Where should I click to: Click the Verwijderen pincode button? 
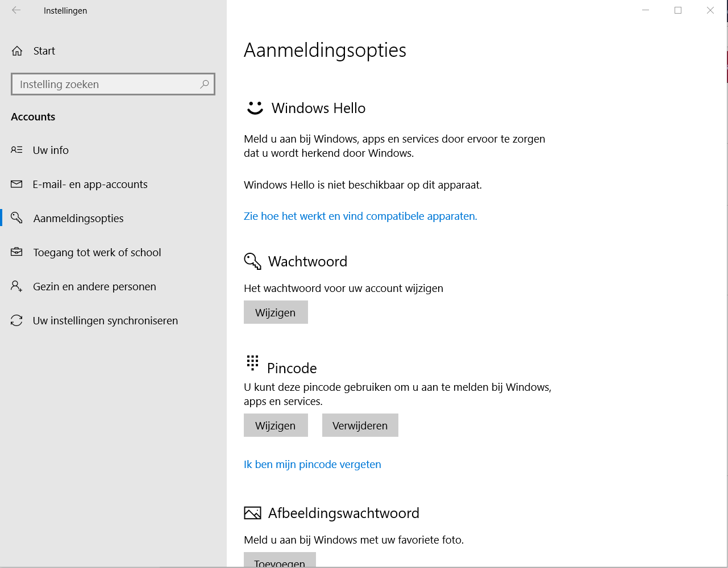360,425
